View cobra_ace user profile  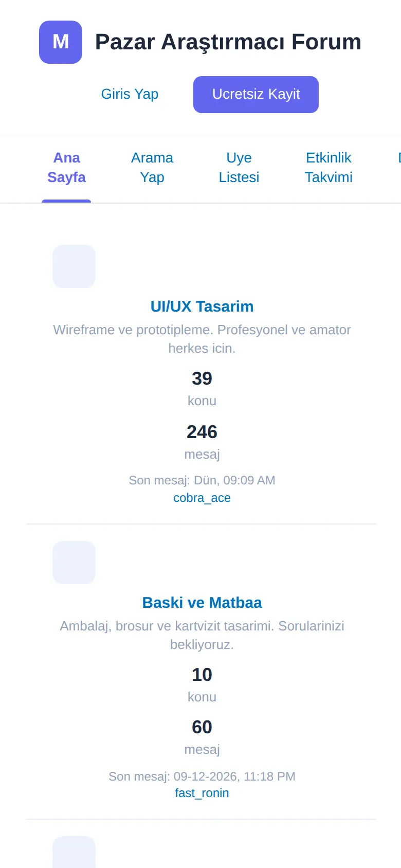pos(202,498)
